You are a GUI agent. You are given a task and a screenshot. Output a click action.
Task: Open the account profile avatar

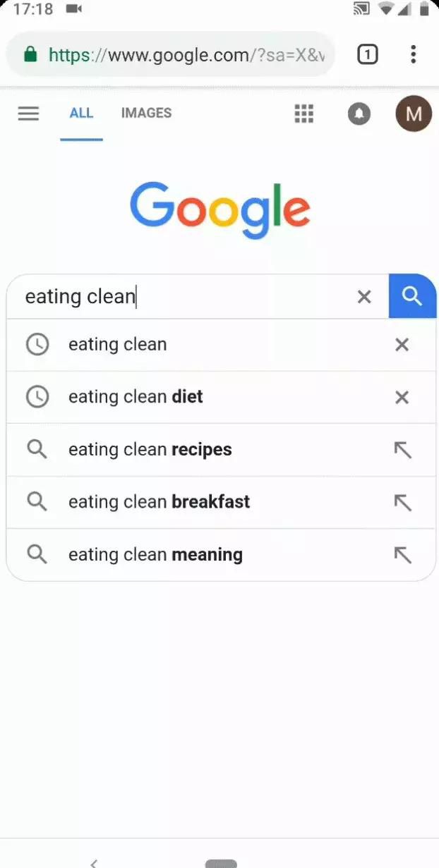(x=414, y=114)
